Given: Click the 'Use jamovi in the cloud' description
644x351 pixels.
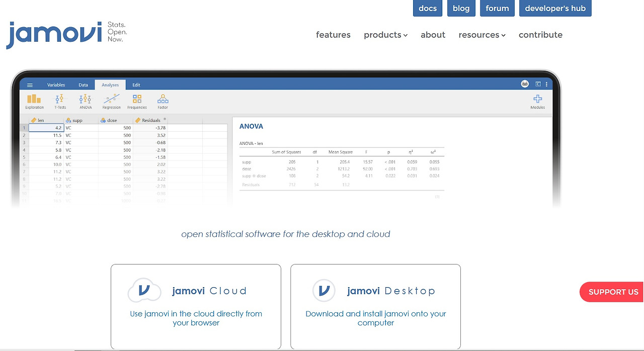Looking at the screenshot, I should pos(196,318).
